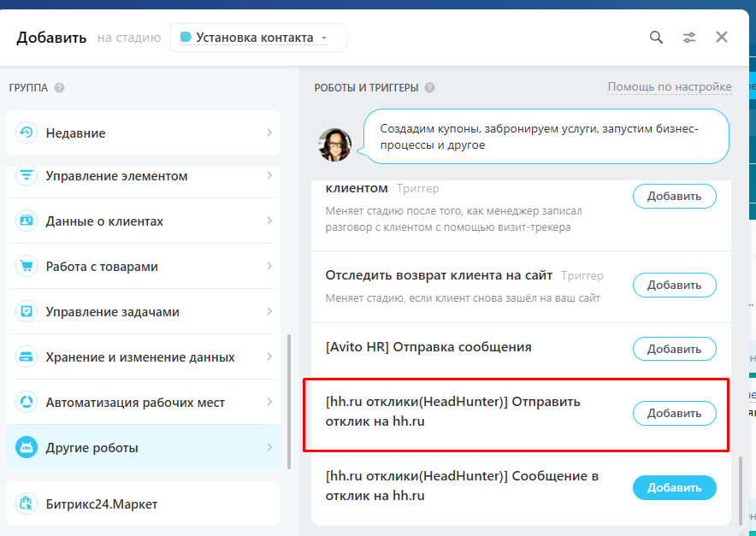Select the Недавние group

[x=143, y=133]
